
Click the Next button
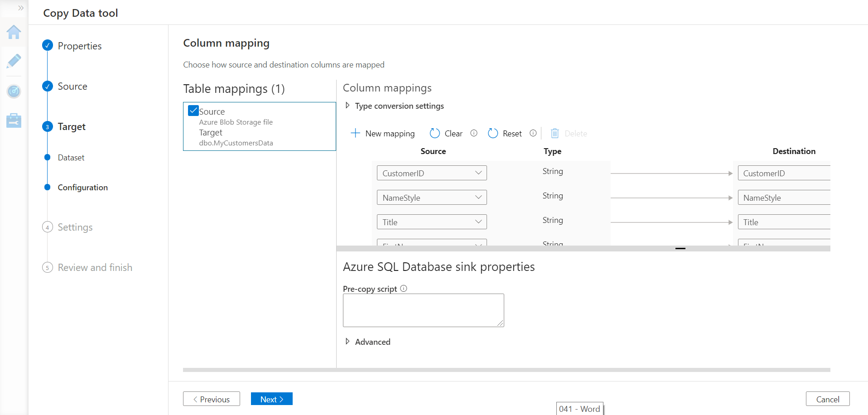pos(271,399)
